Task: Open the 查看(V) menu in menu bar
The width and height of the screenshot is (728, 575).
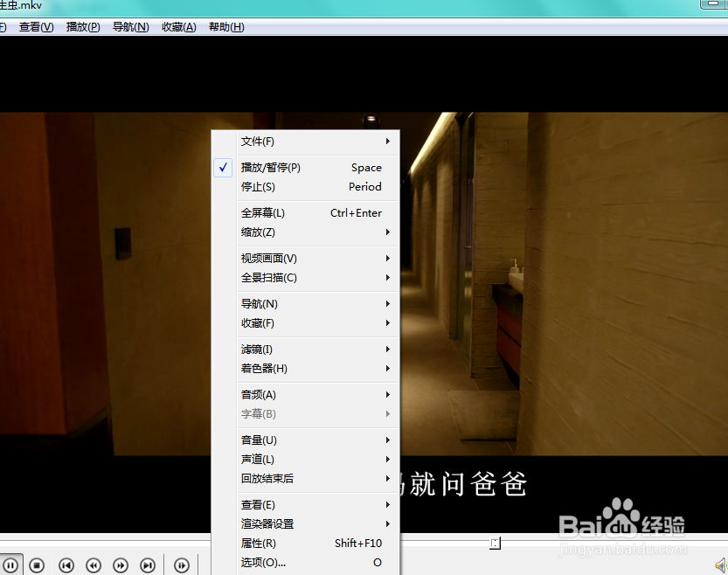Action: (36, 27)
